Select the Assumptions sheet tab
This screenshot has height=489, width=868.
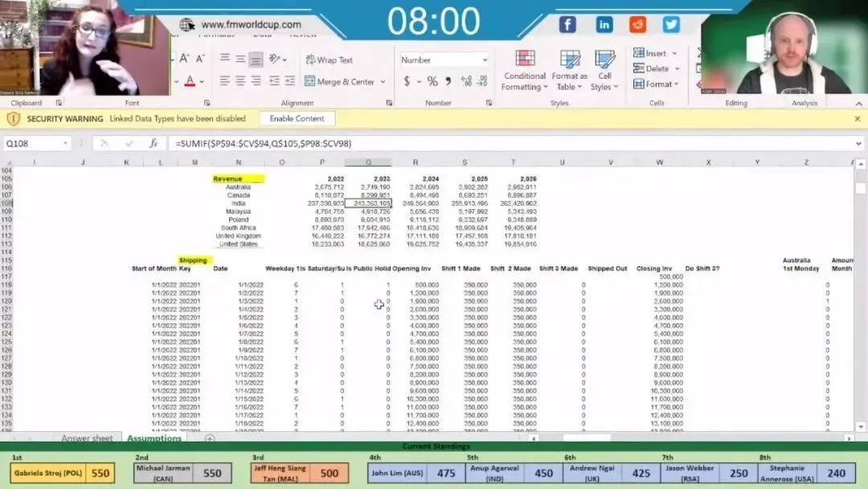pos(154,438)
